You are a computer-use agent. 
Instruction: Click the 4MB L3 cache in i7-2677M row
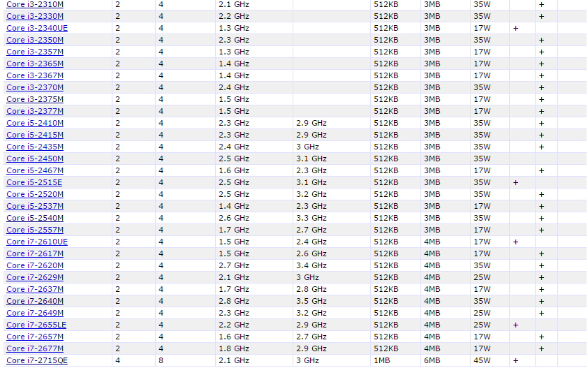tap(432, 349)
